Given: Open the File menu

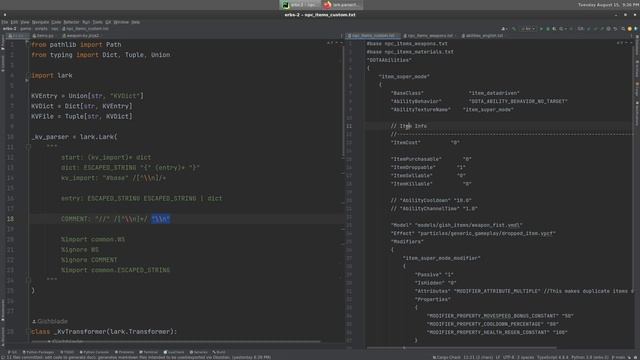Looking at the screenshot, I should (x=4, y=22).
